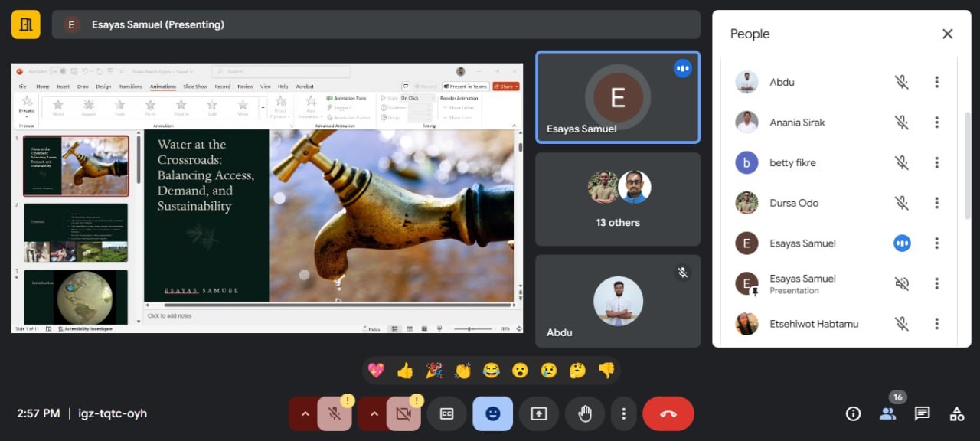Viewport: 980px width, 441px height.
Task: Click the 13 others participant tile
Action: coord(618,199)
